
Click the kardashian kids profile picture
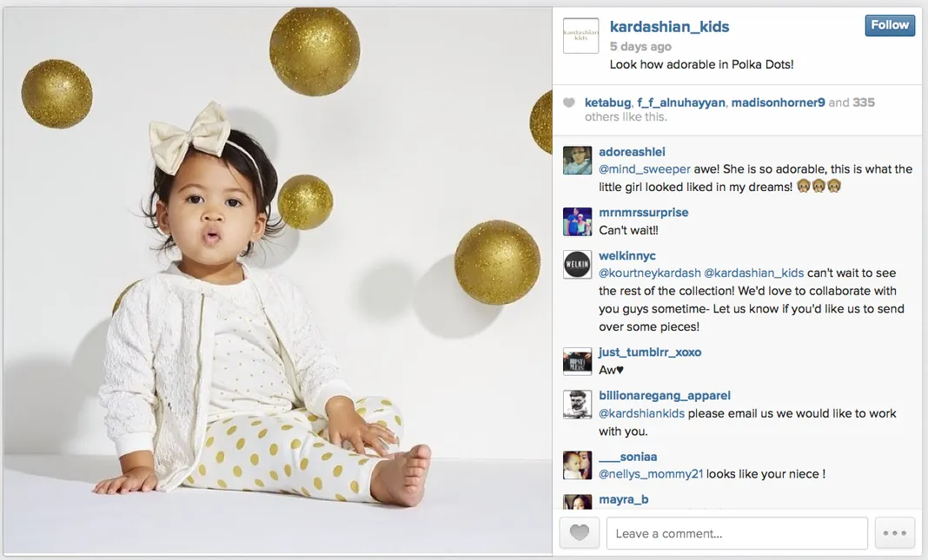tap(580, 36)
